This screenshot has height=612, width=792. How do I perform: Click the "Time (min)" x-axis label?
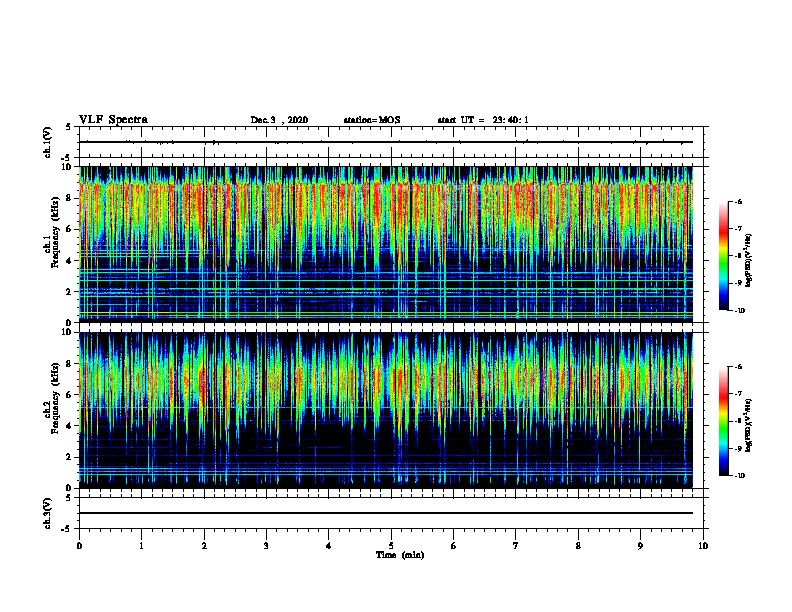coord(400,555)
